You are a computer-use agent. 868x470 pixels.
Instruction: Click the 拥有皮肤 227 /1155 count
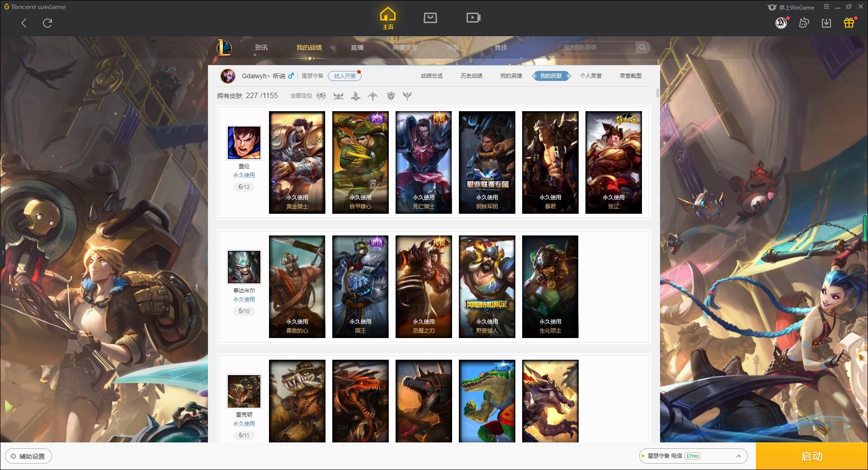247,96
